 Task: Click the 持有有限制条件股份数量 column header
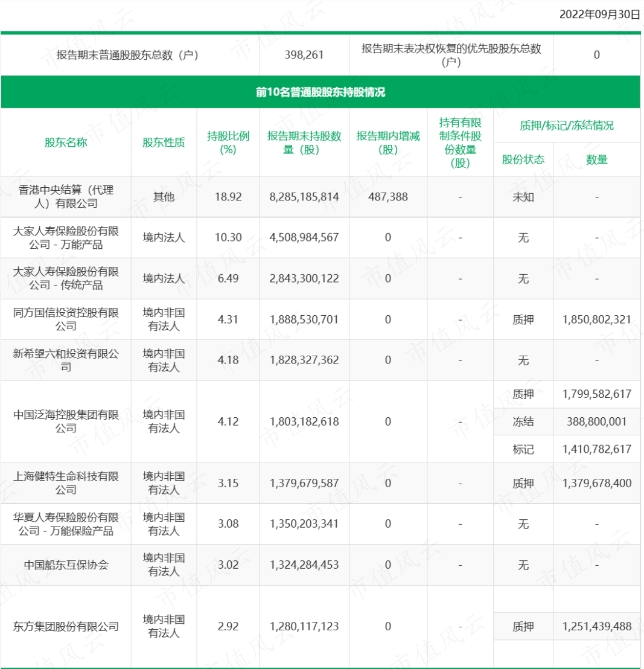click(460, 142)
